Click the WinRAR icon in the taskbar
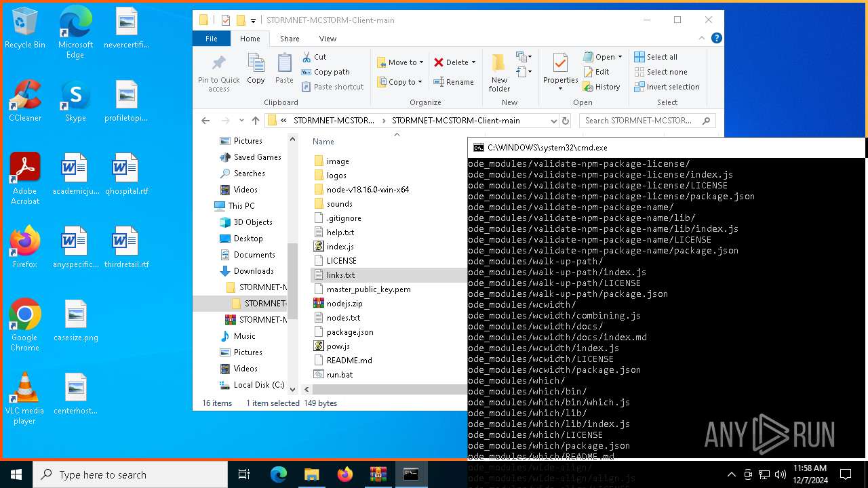Image resolution: width=868 pixels, height=488 pixels. point(378,474)
